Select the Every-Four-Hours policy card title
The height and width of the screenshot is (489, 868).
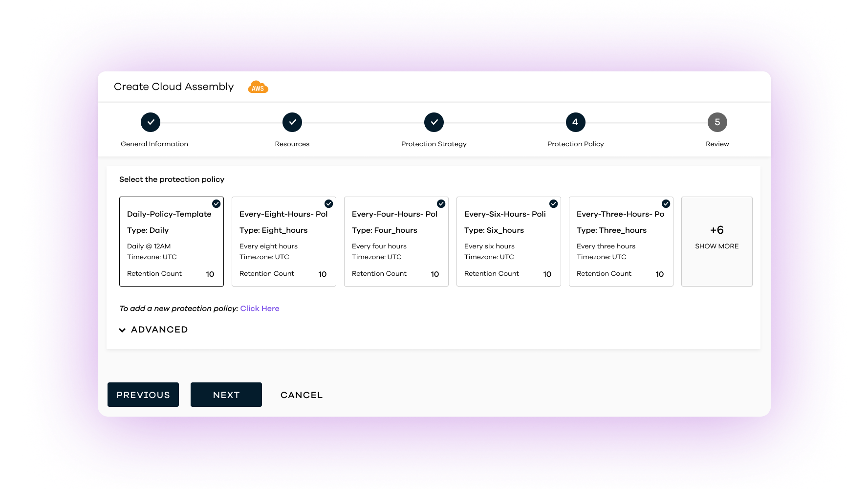(394, 214)
